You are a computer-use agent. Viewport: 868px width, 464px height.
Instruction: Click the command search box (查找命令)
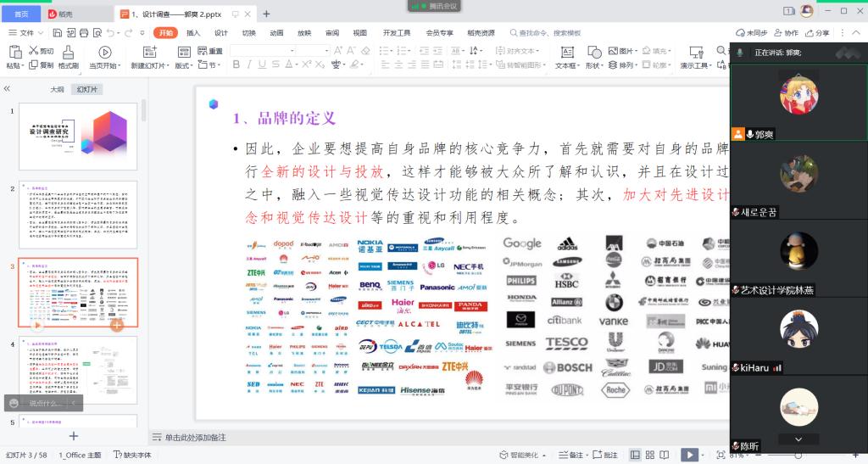coord(545,33)
